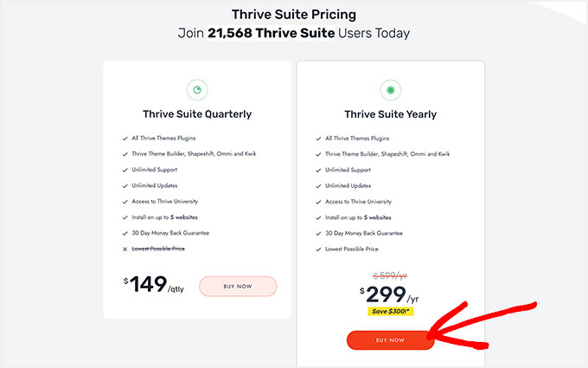Viewport: 588px width, 368px height.
Task: Click the crossed-out $599/yr price
Action: (x=390, y=274)
